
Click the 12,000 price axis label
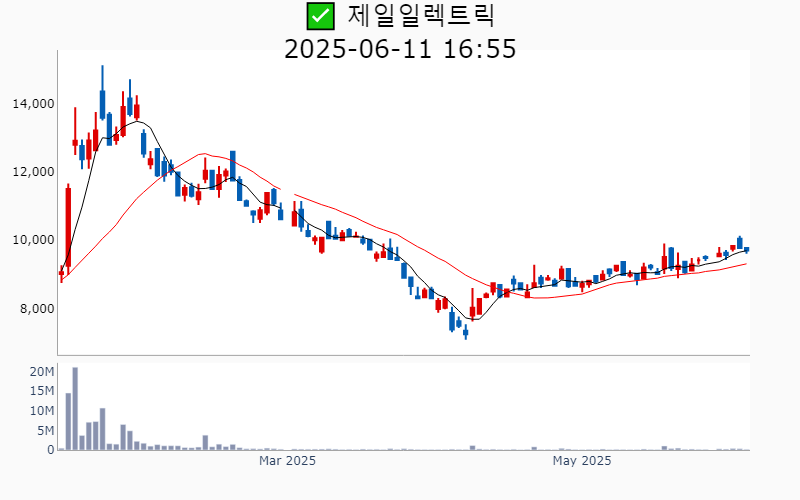tap(34, 172)
